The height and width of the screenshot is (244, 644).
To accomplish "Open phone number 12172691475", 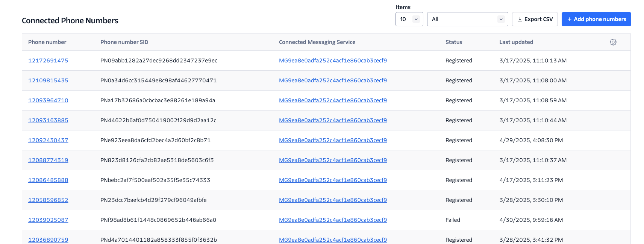I will click(x=48, y=61).
